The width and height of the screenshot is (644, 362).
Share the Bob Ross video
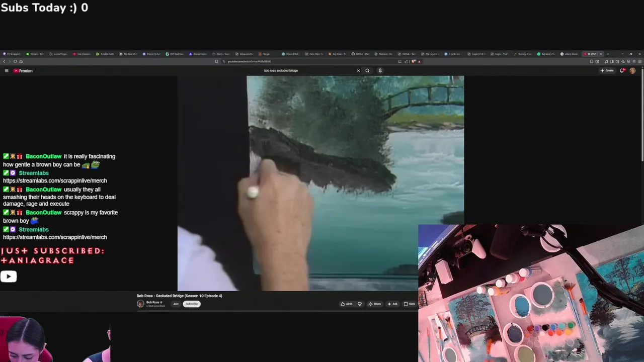(375, 304)
